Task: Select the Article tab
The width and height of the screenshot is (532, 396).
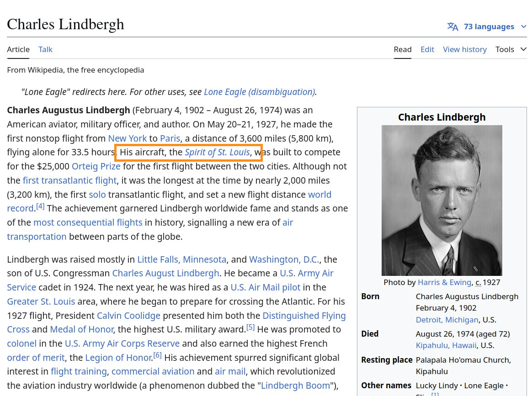Action: pos(18,49)
